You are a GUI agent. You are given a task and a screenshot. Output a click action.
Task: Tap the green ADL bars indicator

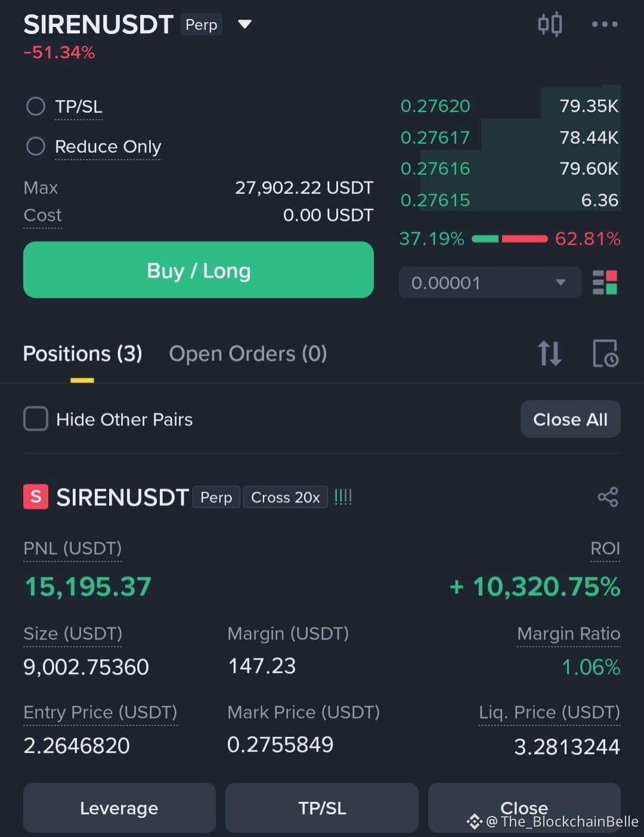[x=343, y=497]
